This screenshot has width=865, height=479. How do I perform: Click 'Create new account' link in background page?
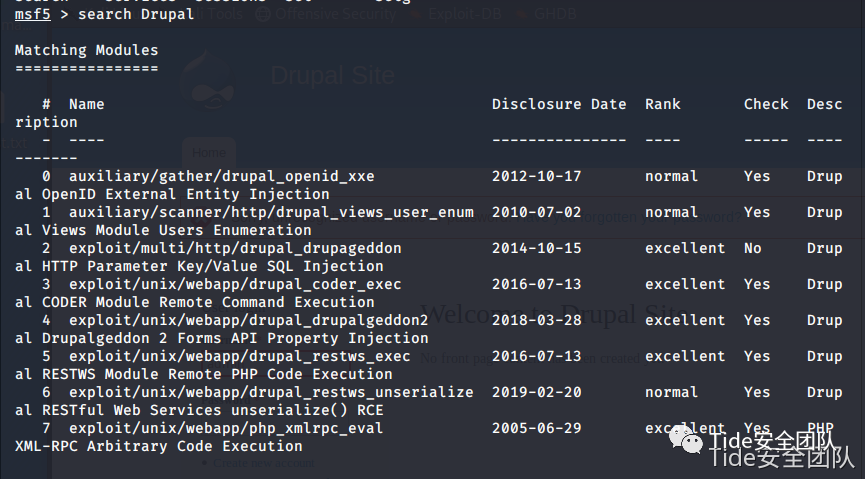(x=264, y=463)
